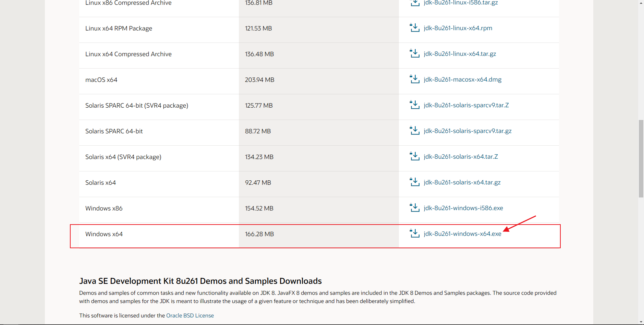Click scrollbar down arrow
This screenshot has height=325, width=644.
click(641, 322)
